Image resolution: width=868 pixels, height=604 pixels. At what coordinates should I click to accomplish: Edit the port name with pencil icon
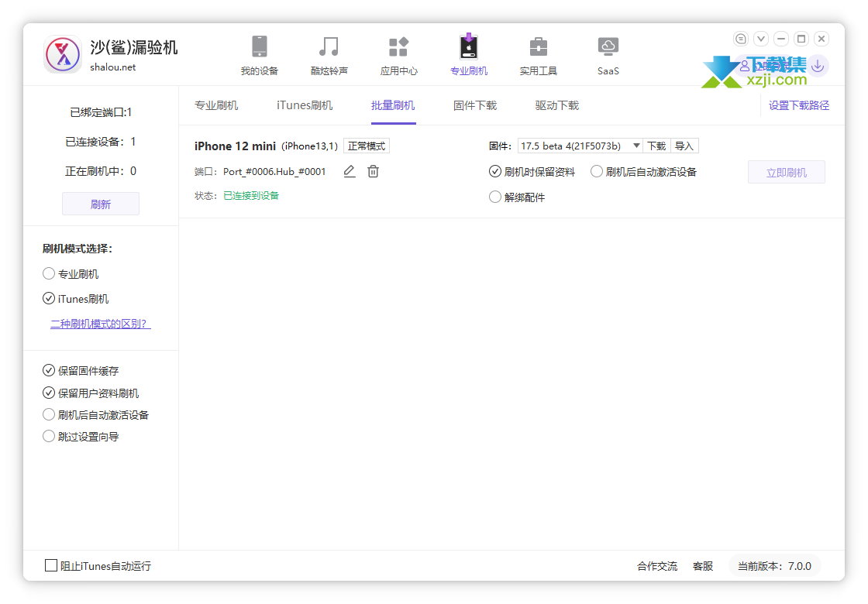coord(350,171)
